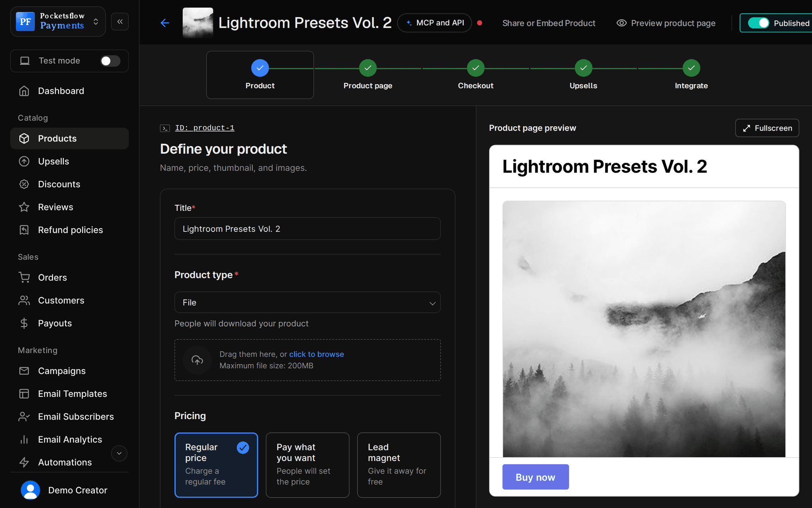Viewport: 812px width, 508px height.
Task: Click the Customers people icon
Action: (24, 300)
